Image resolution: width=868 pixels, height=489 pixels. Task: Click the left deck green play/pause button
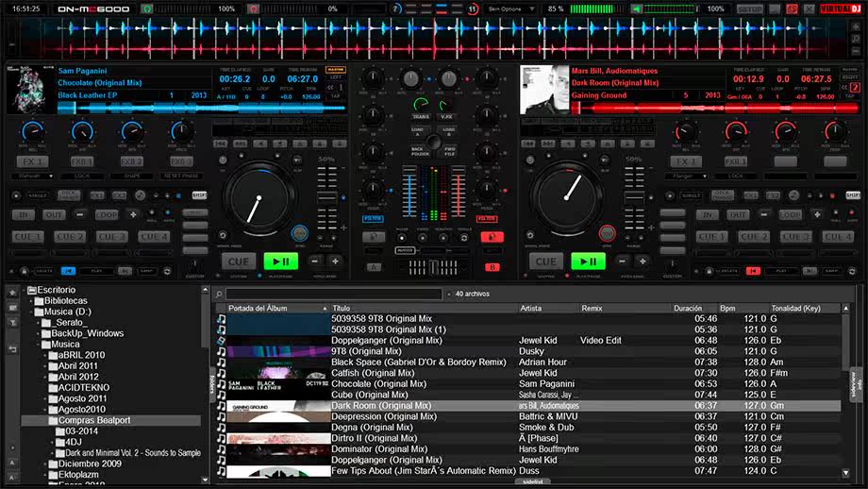(x=280, y=261)
